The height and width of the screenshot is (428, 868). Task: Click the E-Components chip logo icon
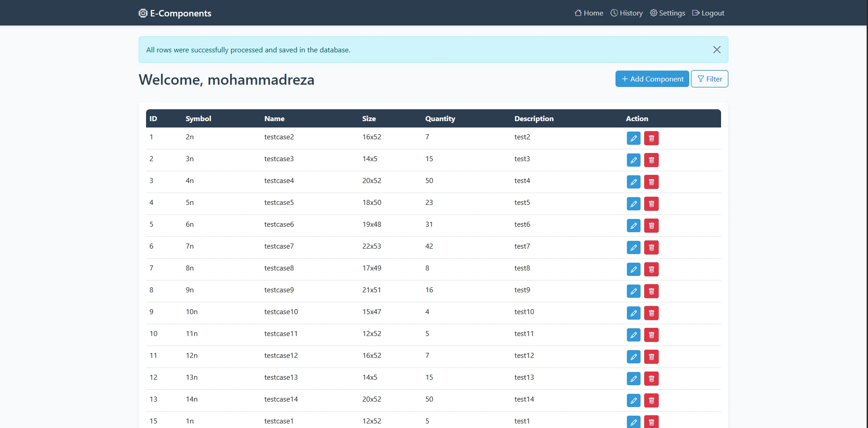point(143,13)
